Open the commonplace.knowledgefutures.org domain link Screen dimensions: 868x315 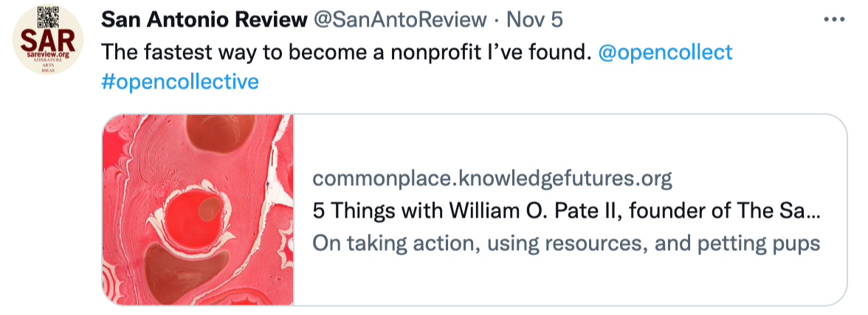click(492, 179)
